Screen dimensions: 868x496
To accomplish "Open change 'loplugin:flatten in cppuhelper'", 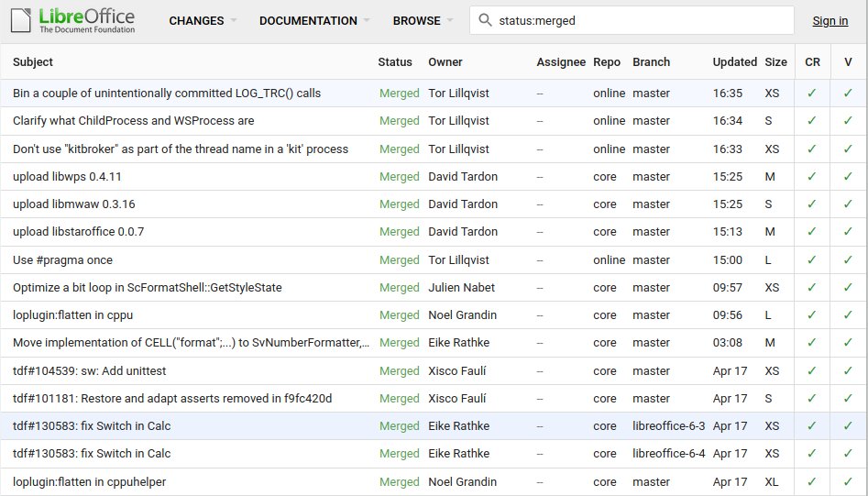I will click(x=89, y=482).
